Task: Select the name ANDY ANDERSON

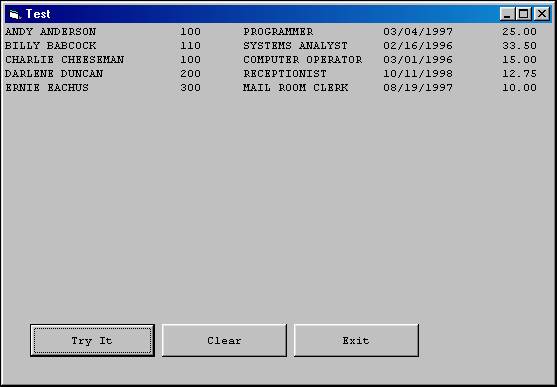Action: coord(50,32)
